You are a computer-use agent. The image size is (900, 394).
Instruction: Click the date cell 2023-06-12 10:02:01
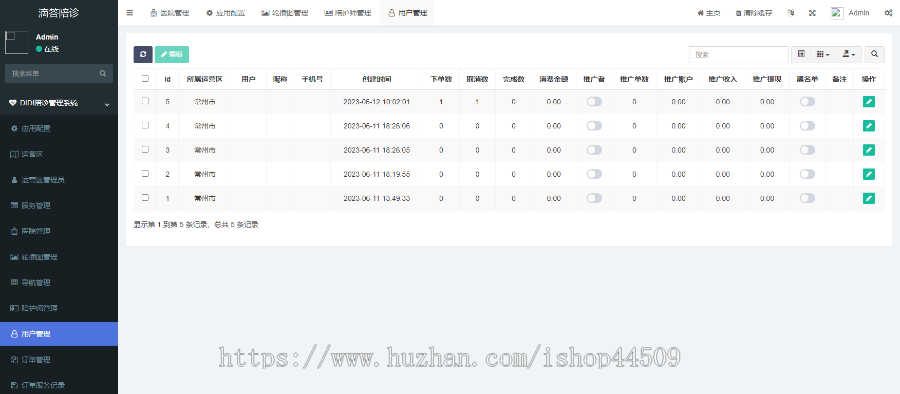[x=377, y=102]
